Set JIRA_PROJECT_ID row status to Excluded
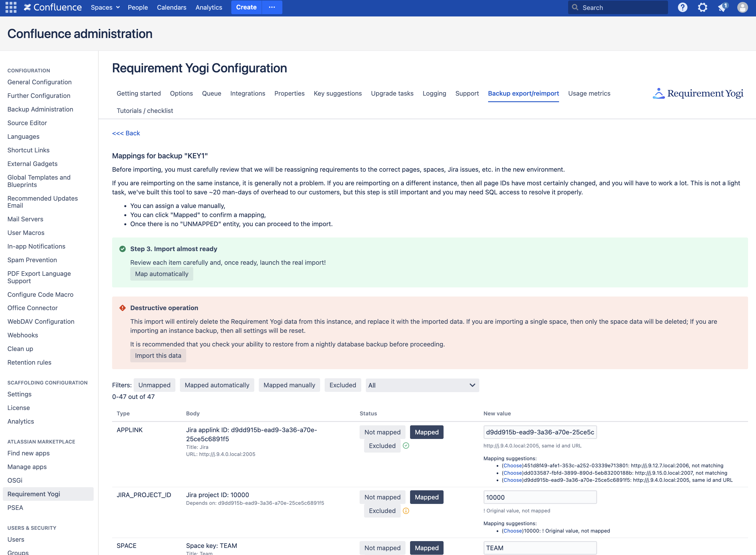This screenshot has height=555, width=756. 382,511
